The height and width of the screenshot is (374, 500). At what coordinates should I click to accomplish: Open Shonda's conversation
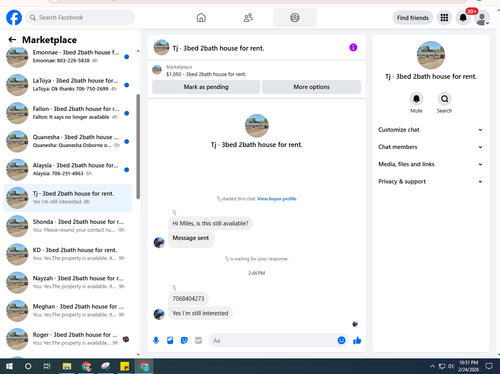68,226
